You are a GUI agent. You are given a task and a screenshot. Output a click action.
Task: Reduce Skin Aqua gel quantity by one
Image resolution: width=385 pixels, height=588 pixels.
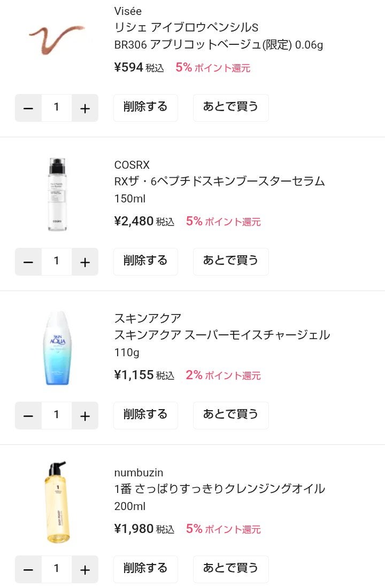28,415
